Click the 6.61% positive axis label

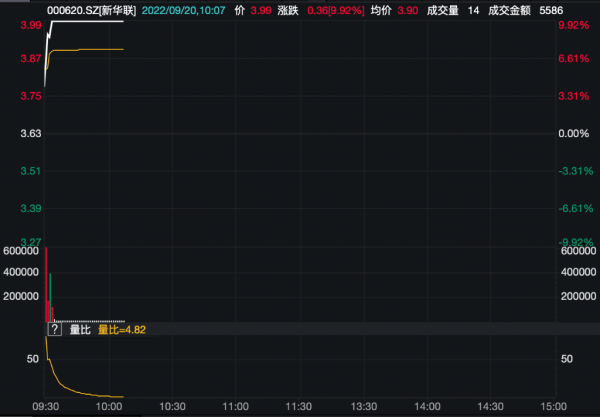(x=574, y=59)
